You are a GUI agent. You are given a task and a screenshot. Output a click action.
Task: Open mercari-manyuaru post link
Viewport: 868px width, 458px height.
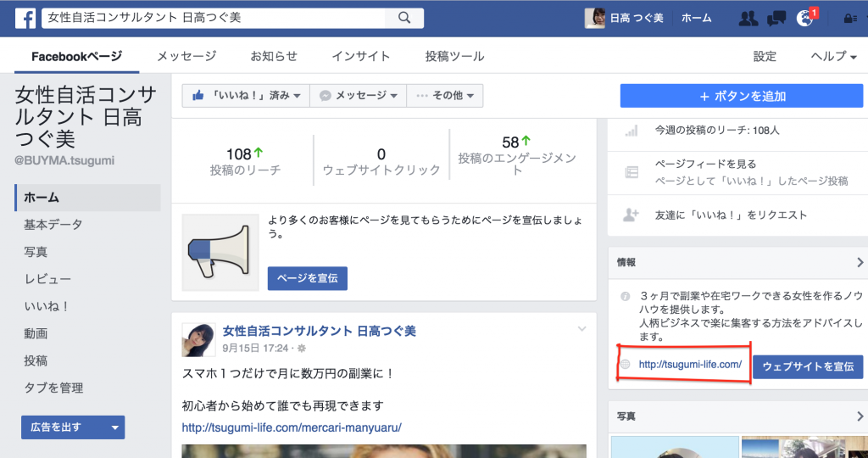[292, 427]
